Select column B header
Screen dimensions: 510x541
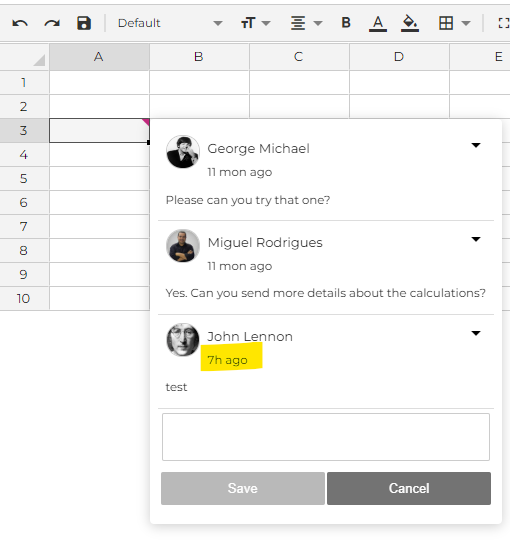(199, 57)
